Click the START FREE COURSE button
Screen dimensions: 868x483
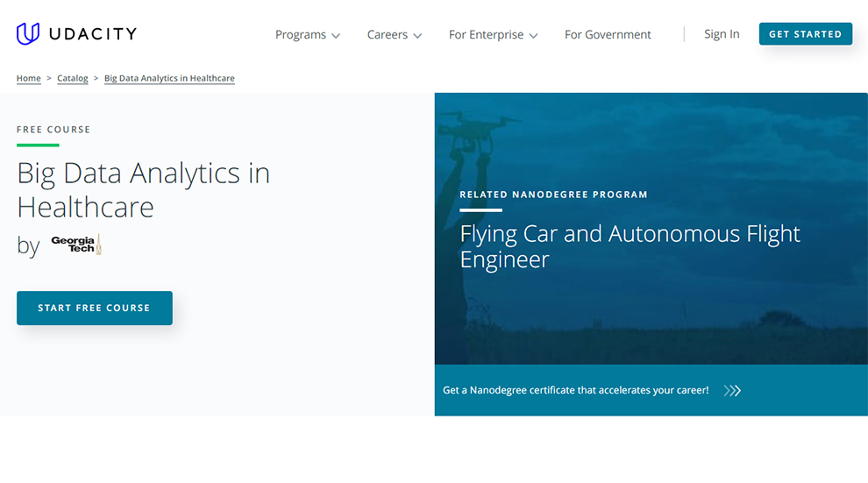95,308
